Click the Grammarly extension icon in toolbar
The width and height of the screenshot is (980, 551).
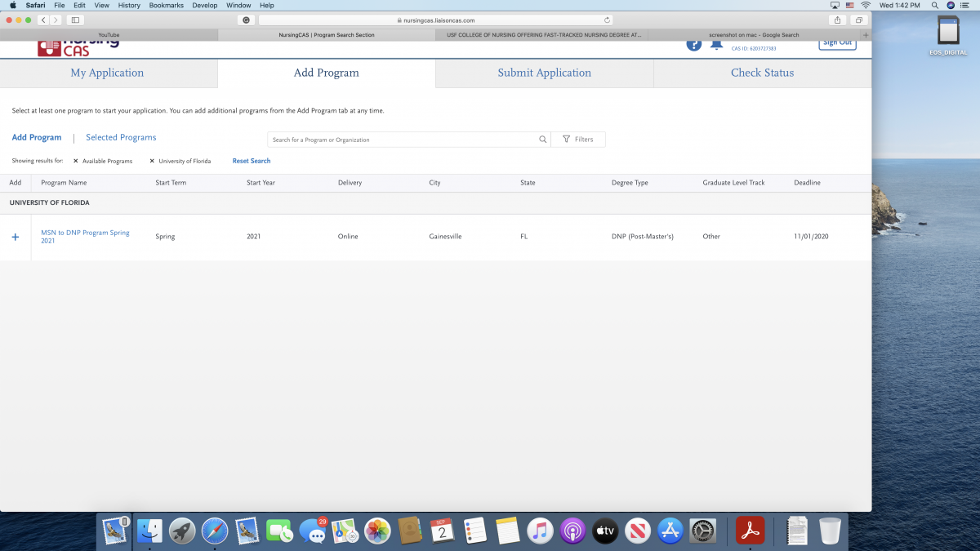pos(246,20)
